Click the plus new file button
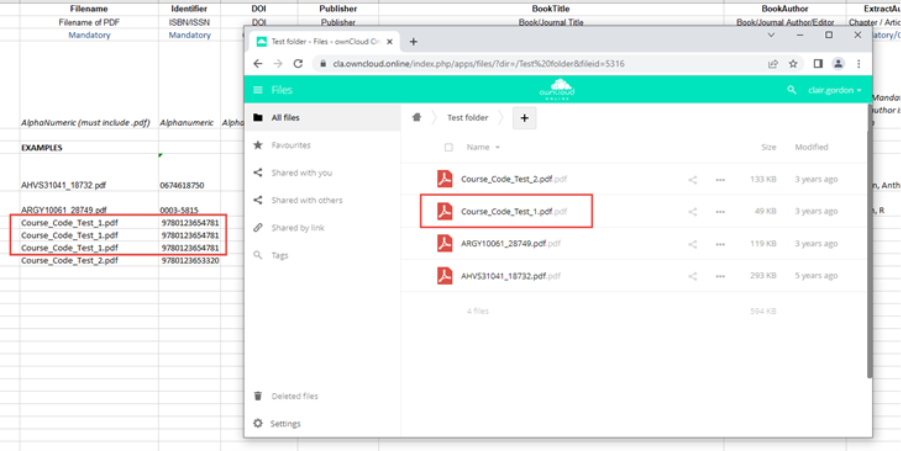Viewport: 901px width, 451px height. [524, 118]
